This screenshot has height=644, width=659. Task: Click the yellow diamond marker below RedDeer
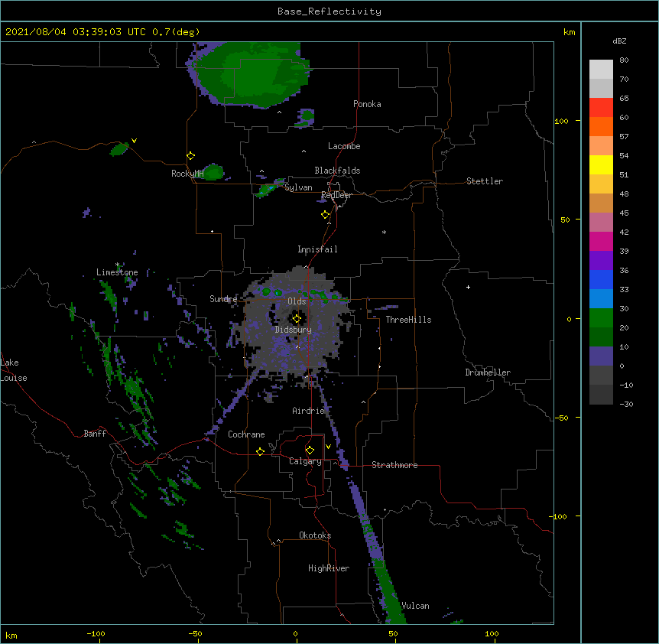(x=325, y=215)
